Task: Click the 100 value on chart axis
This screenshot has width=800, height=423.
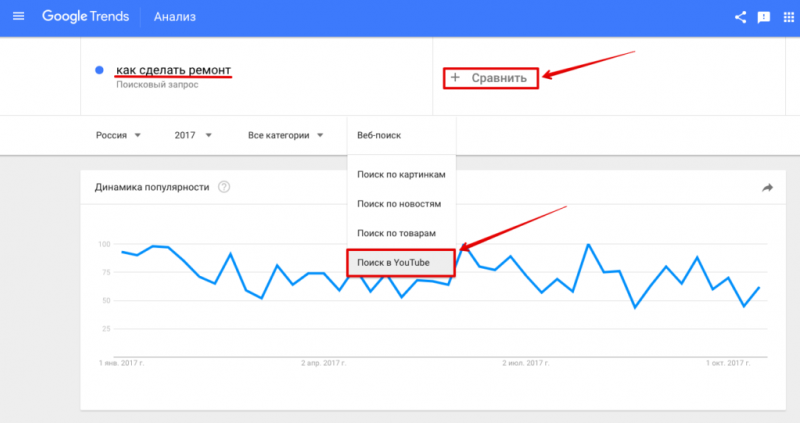Action: click(104, 244)
